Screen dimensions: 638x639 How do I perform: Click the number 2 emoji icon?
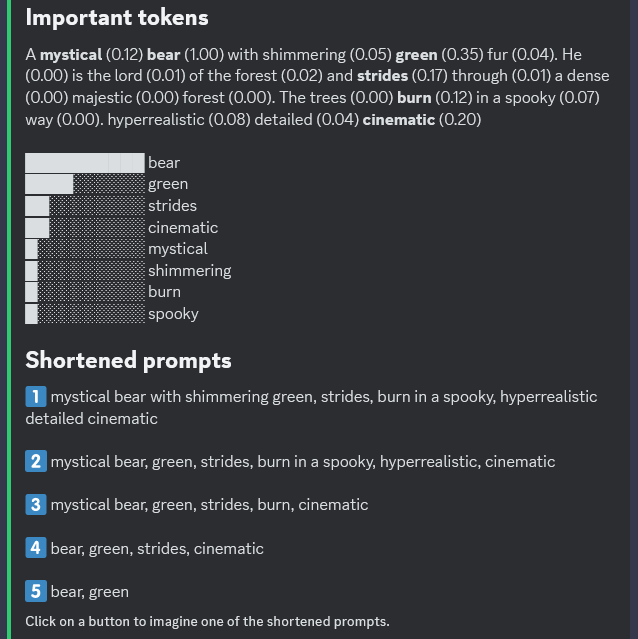coord(35,461)
